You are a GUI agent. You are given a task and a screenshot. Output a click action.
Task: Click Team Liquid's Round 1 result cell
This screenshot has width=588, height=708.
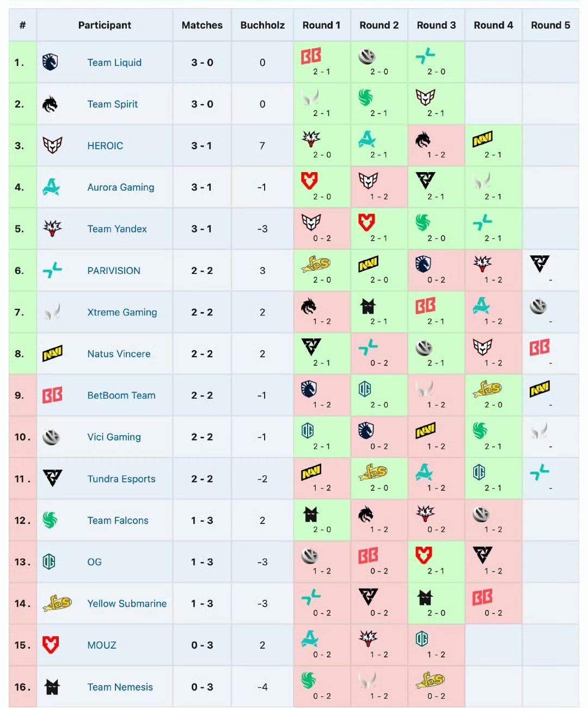pos(321,62)
